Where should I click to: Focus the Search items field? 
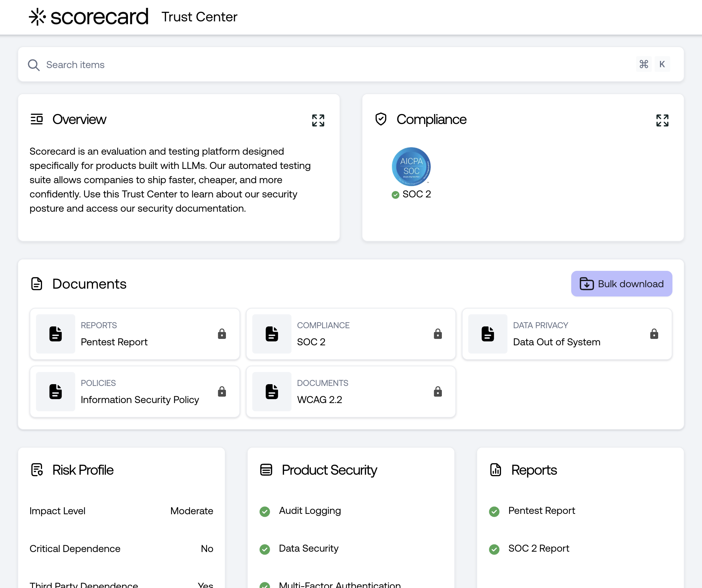click(x=351, y=65)
